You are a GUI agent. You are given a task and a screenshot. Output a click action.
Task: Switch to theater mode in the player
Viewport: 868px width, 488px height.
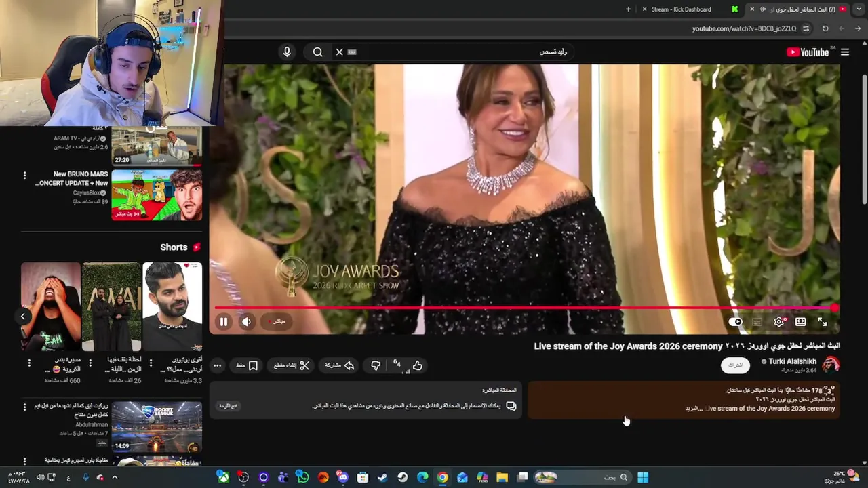pos(801,322)
